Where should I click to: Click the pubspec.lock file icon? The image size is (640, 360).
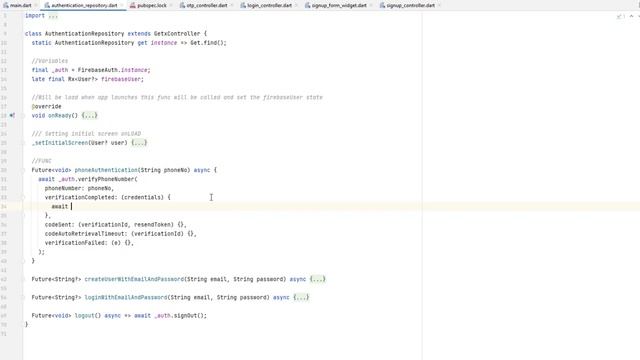[x=133, y=5]
